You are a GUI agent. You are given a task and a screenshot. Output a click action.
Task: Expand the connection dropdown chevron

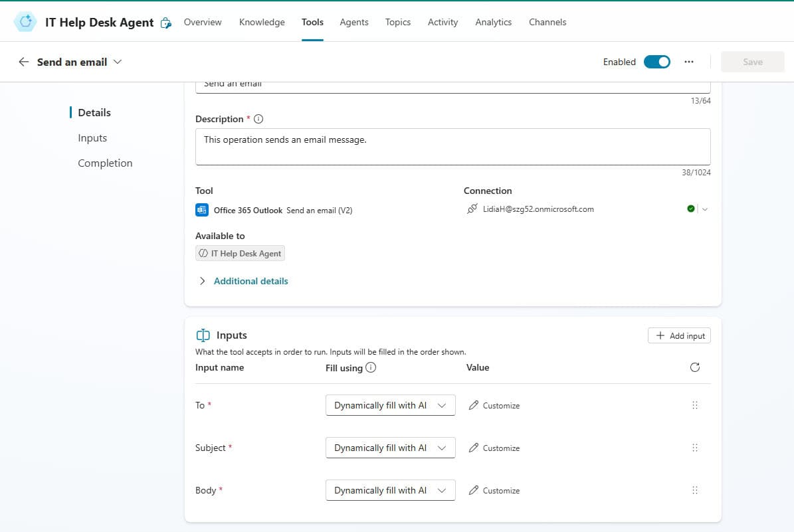coord(705,209)
